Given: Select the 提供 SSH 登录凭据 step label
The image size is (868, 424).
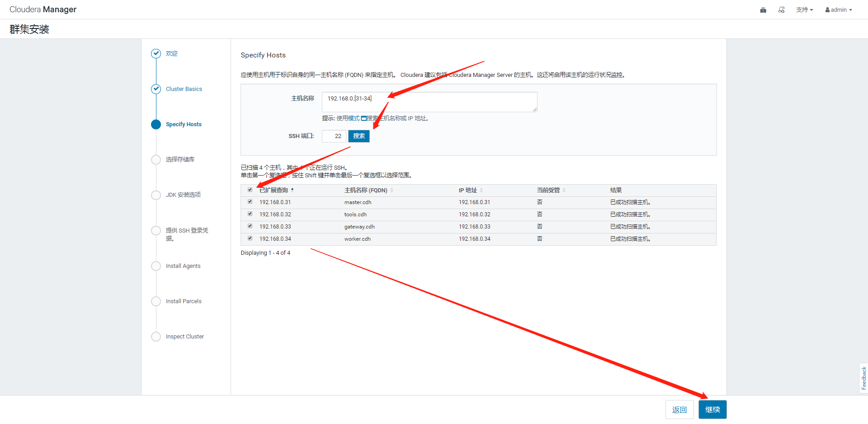Looking at the screenshot, I should [187, 234].
